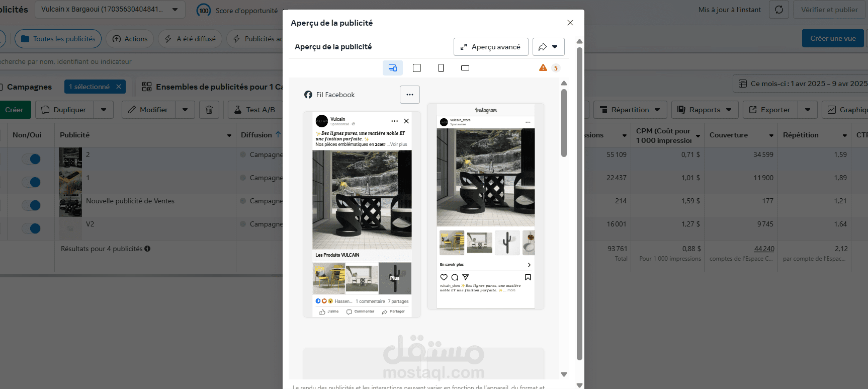Sort by the Diffusion column
This screenshot has width=868, height=389.
click(261, 135)
